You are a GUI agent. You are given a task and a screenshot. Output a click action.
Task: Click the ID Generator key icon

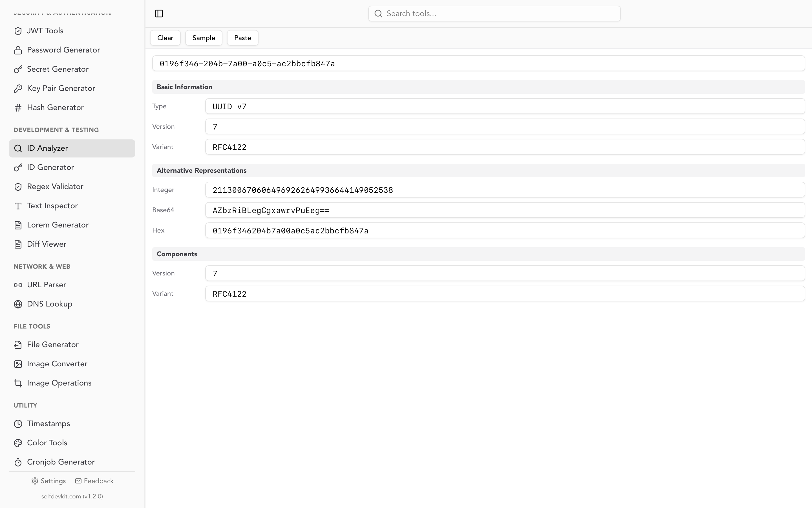click(18, 167)
